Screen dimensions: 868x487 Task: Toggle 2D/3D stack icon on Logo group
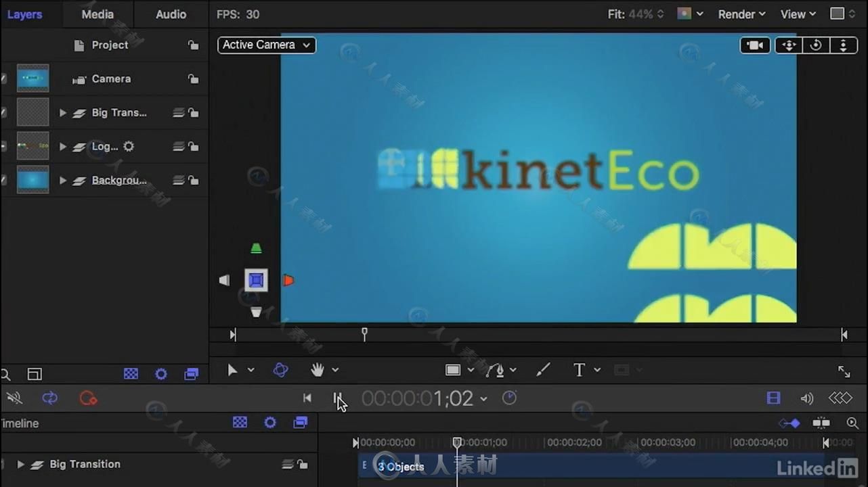(178, 147)
